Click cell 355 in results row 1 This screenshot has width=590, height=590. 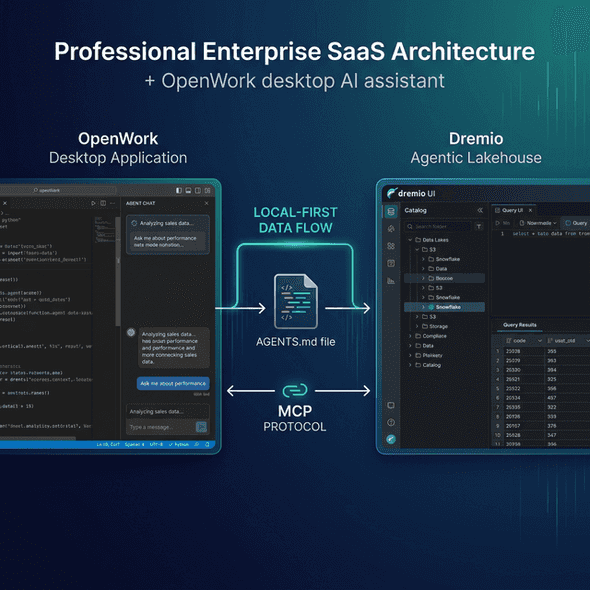567,351
